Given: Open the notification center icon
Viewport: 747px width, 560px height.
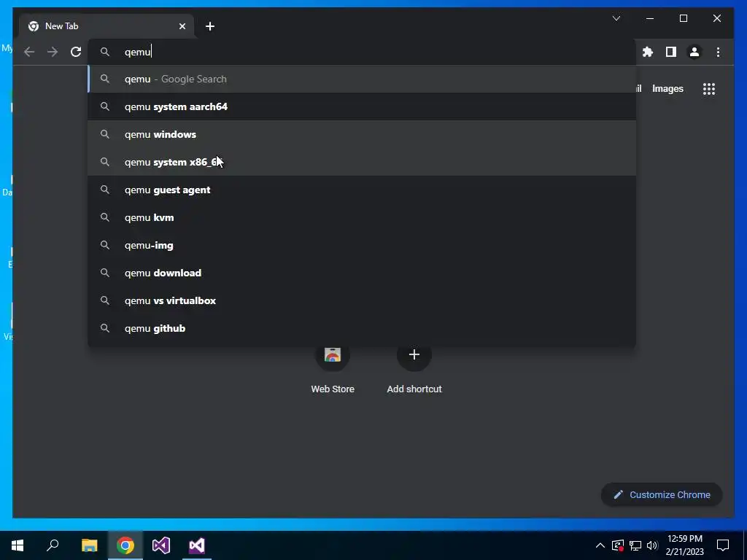Looking at the screenshot, I should [723, 545].
